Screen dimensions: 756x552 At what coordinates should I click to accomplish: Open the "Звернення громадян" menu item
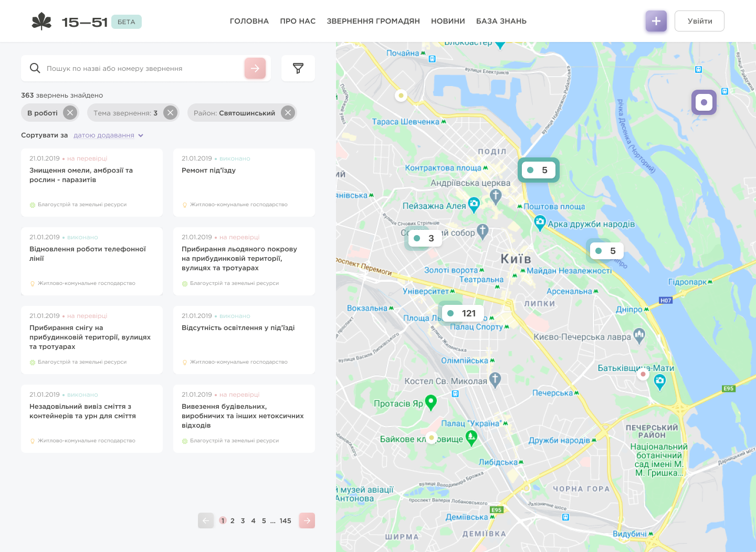(x=373, y=21)
